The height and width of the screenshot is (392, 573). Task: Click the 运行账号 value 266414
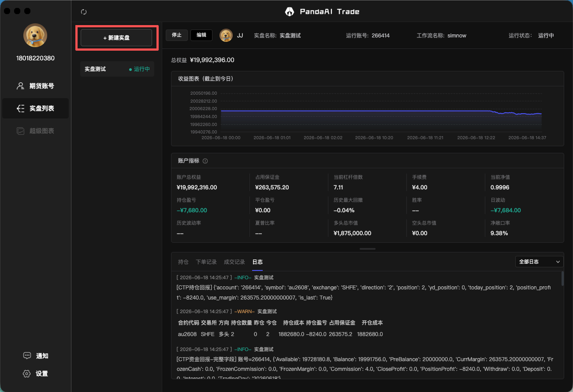(x=381, y=35)
